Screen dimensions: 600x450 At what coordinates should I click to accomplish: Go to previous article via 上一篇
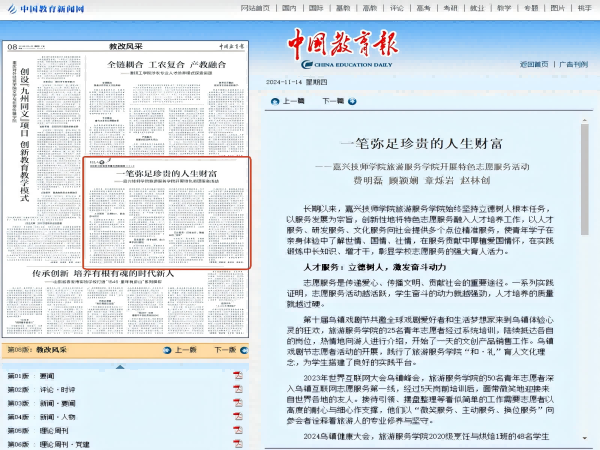293,101
